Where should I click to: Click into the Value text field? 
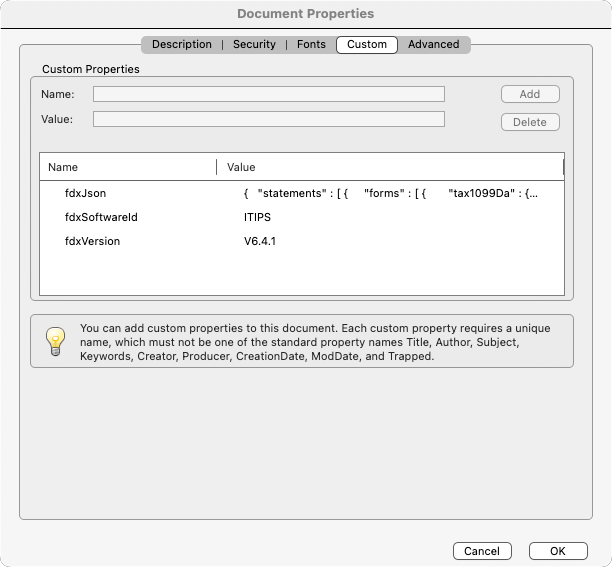pos(268,119)
